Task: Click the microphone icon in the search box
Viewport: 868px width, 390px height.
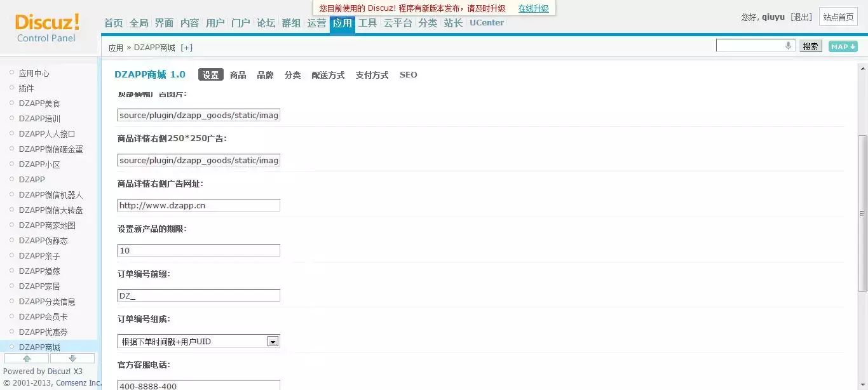Action: click(x=789, y=46)
